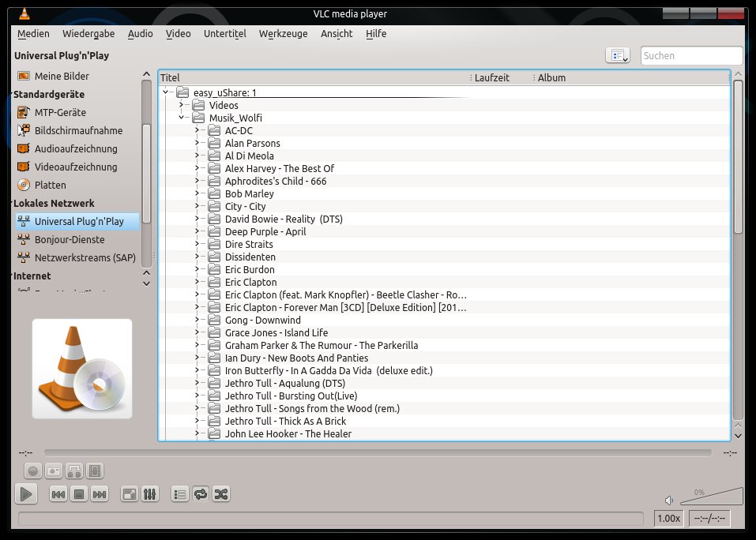Expand the Bob Marley folder arrow
This screenshot has height=540, width=756.
[x=197, y=193]
